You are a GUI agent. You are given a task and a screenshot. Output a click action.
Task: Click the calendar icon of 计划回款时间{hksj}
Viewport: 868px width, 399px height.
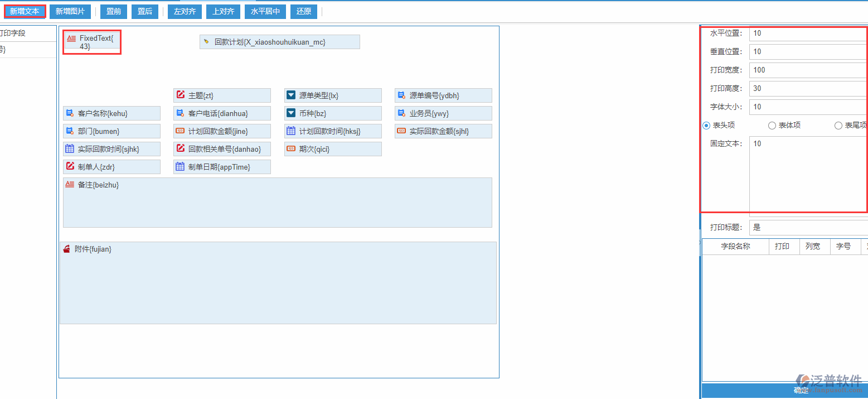coord(291,131)
